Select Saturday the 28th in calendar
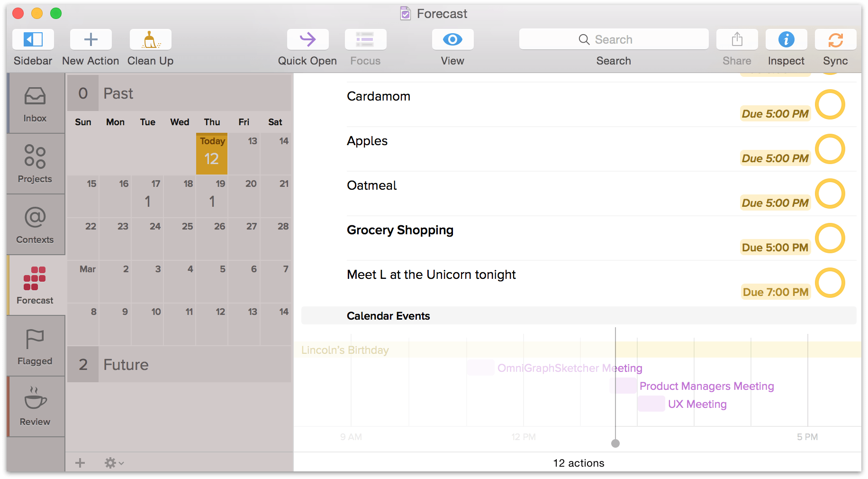Screen dimensions: 868x479 tap(276, 239)
